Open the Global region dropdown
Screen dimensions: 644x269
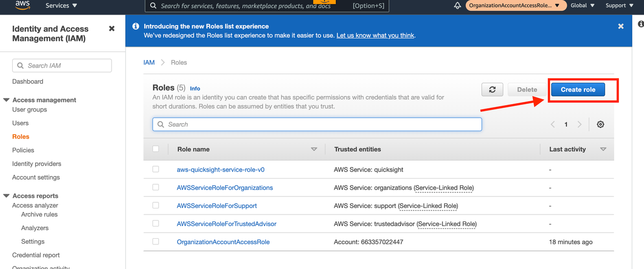[x=582, y=6]
